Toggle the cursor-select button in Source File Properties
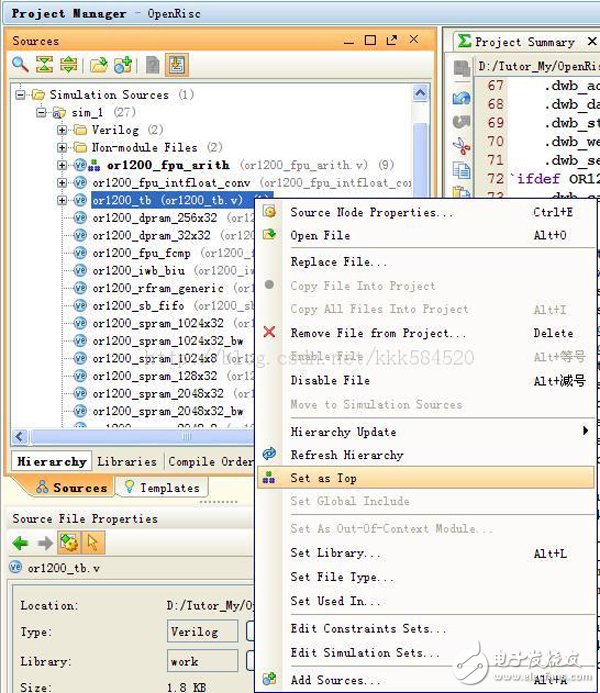The width and height of the screenshot is (600, 693). (x=93, y=543)
